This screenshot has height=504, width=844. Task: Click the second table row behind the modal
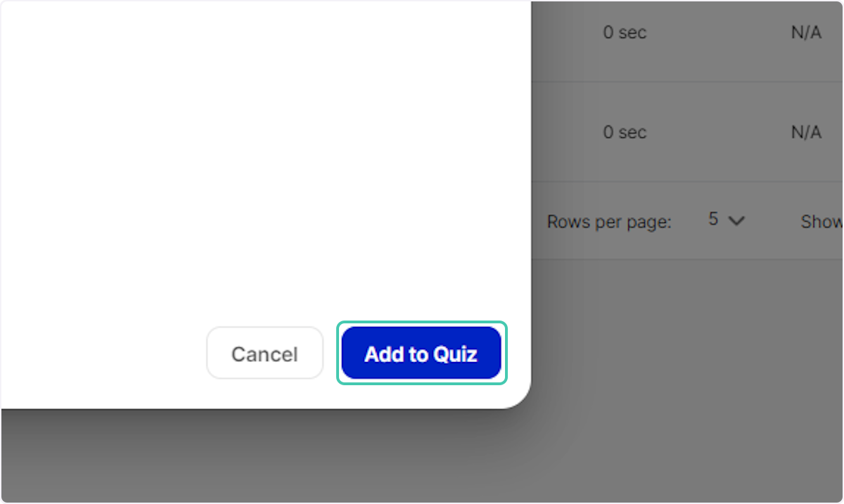click(x=689, y=132)
